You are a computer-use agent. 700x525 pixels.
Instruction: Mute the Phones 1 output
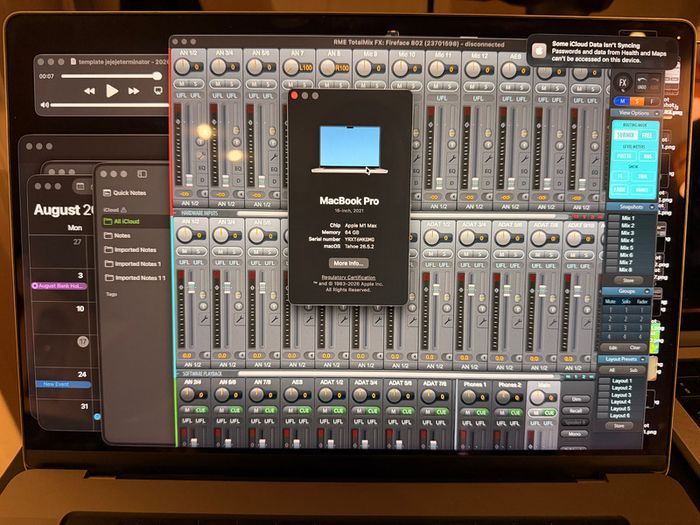pyautogui.click(x=467, y=412)
